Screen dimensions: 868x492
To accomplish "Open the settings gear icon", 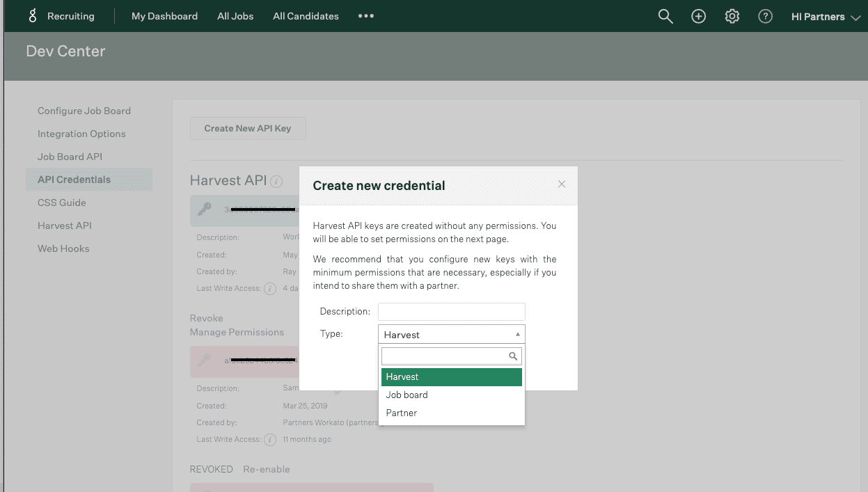I will point(732,15).
